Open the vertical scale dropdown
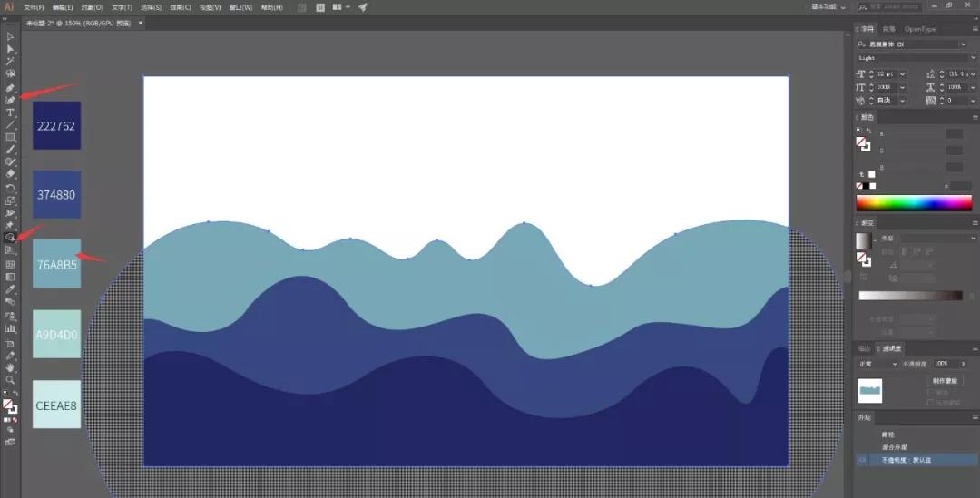This screenshot has height=498, width=980. tap(903, 87)
